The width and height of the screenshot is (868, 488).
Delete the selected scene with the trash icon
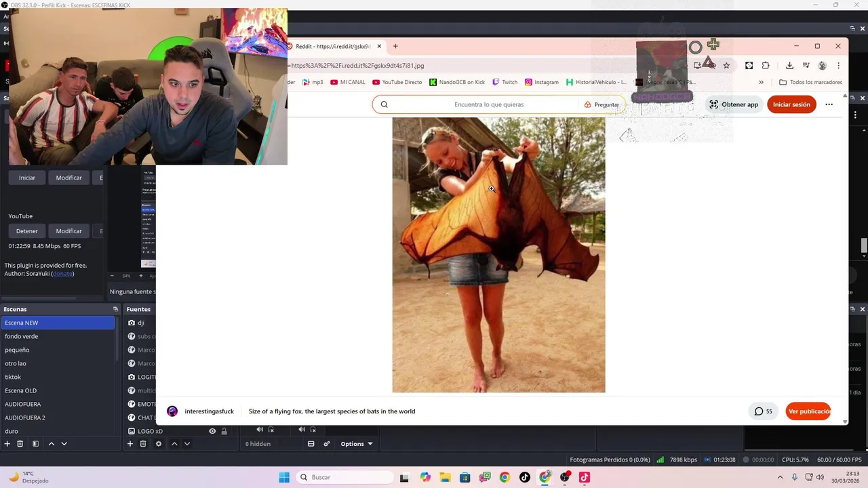click(x=20, y=444)
